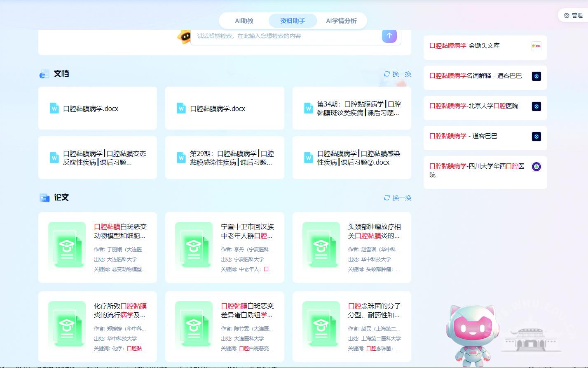588x368 pixels.
Task: Click the 四川大学华西口腔医院 round logo icon
Action: tap(536, 167)
